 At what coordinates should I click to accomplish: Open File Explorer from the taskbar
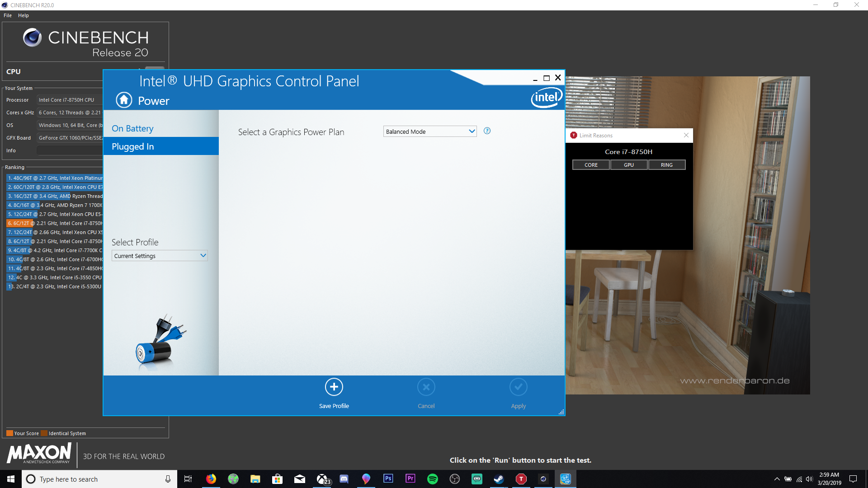(x=255, y=479)
